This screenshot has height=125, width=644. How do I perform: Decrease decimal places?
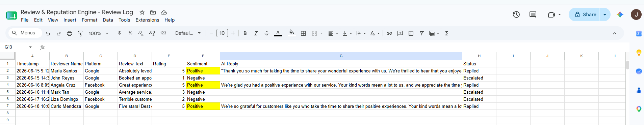click(141, 33)
